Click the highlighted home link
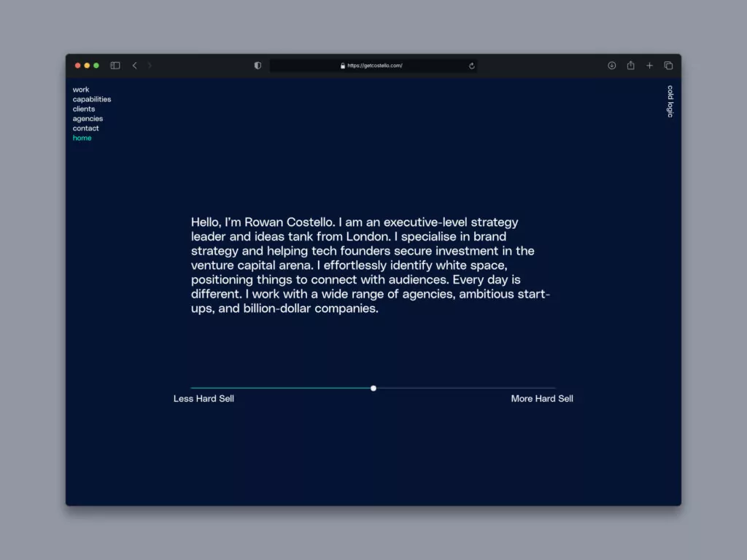Image resolution: width=747 pixels, height=560 pixels. [82, 138]
